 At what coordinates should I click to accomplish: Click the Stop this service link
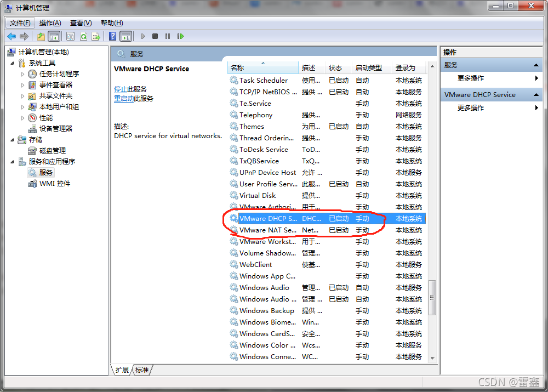pyautogui.click(x=121, y=89)
